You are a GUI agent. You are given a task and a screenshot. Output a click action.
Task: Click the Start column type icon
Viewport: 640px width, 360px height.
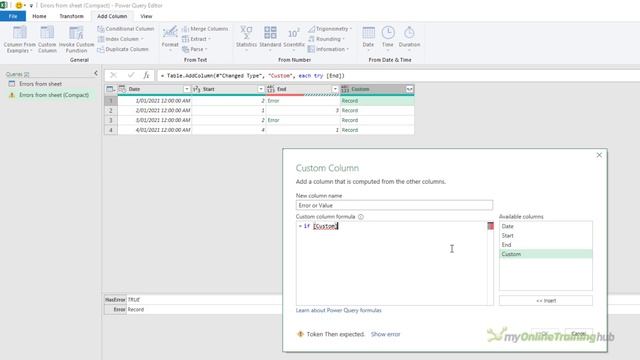196,89
